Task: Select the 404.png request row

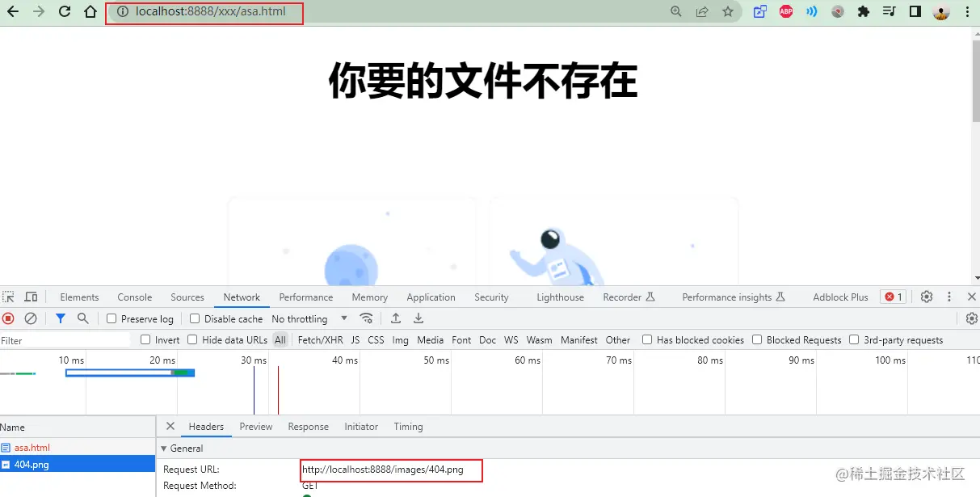Action: [78, 465]
